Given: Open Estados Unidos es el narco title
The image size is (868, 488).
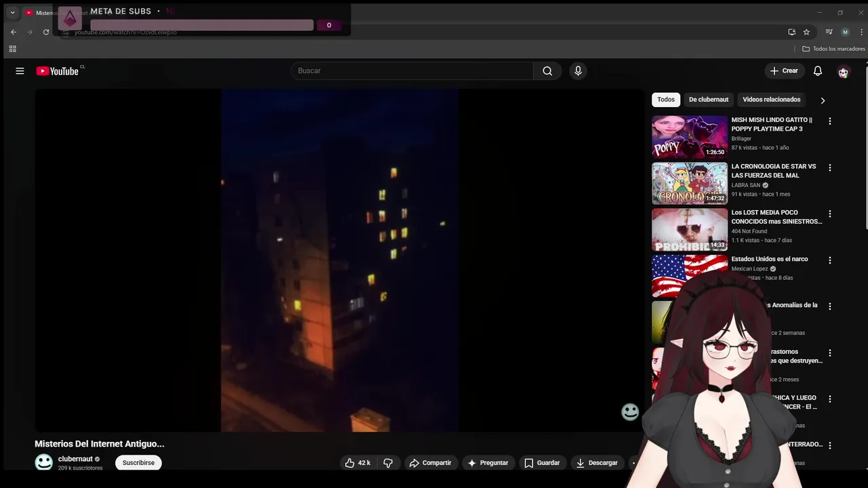Looking at the screenshot, I should coord(770,259).
